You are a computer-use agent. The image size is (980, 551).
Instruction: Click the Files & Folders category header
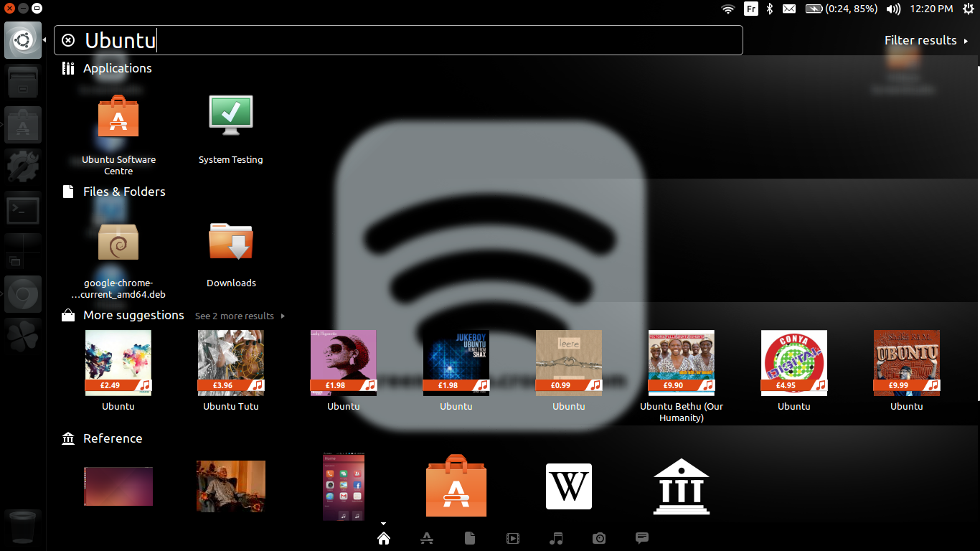[x=113, y=192]
